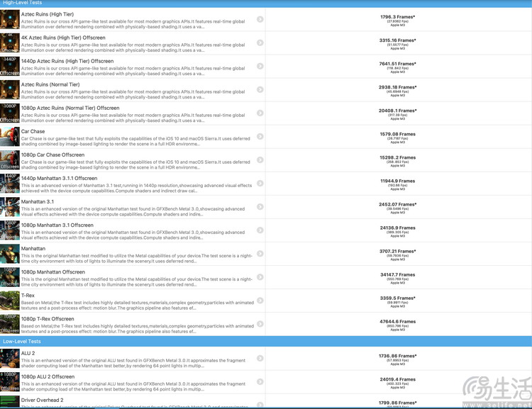Select the 1080p Manhattan 3.1 Offscreen title
Screen dimensions: 532x409
[x=57, y=225]
